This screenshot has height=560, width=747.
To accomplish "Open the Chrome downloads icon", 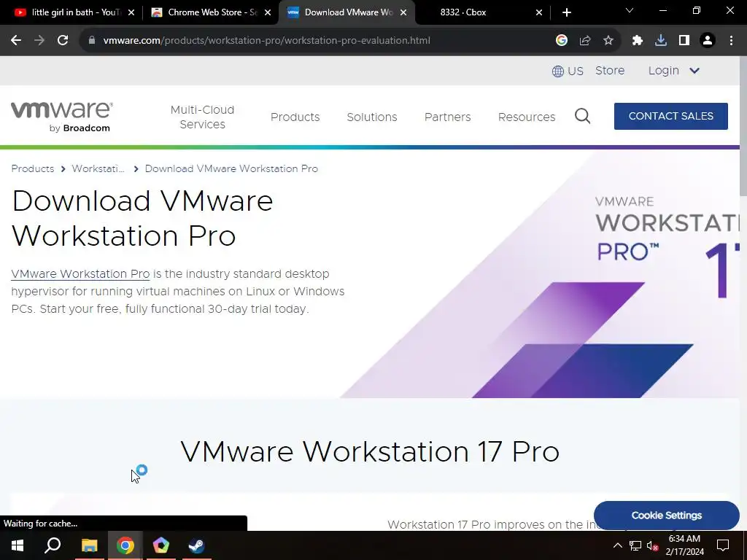I will (x=661, y=41).
